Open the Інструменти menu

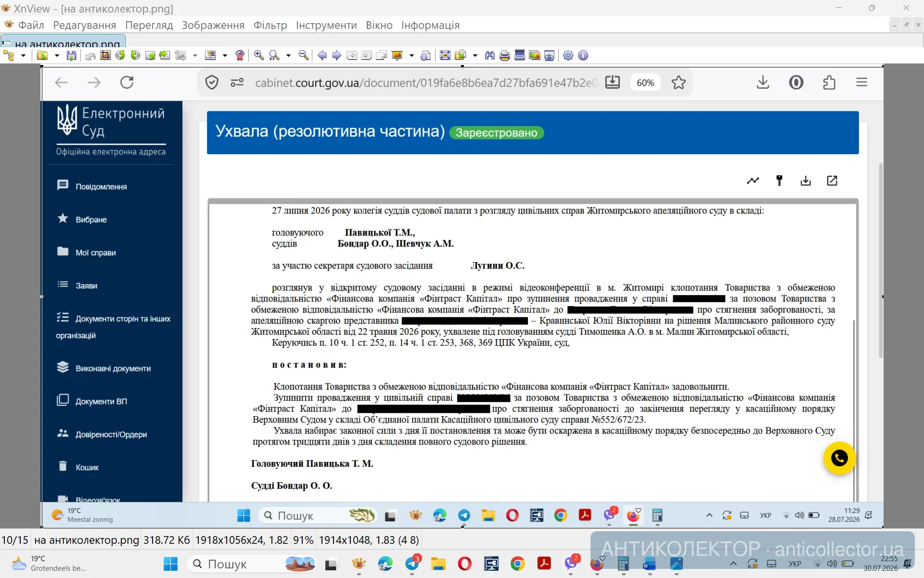326,25
